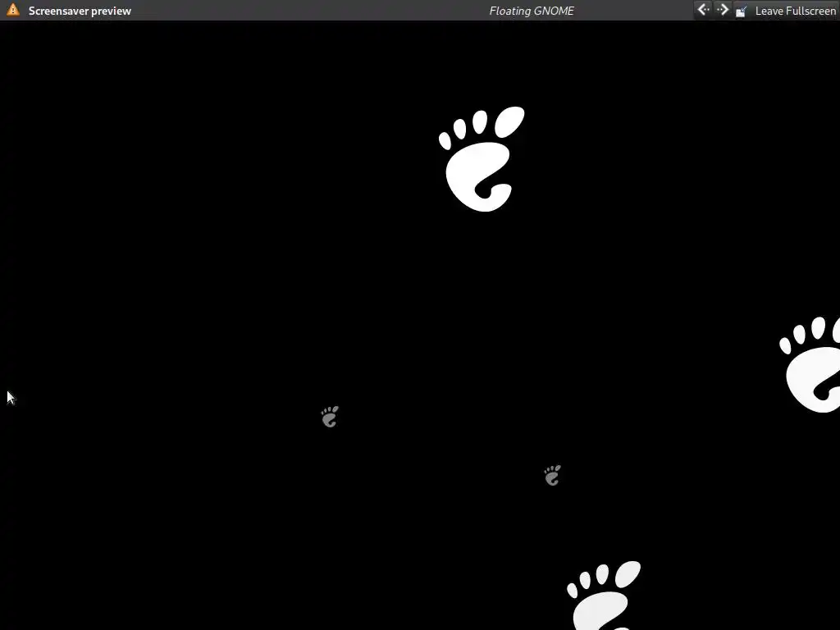Click the previous screensaver arrow

(x=703, y=10)
